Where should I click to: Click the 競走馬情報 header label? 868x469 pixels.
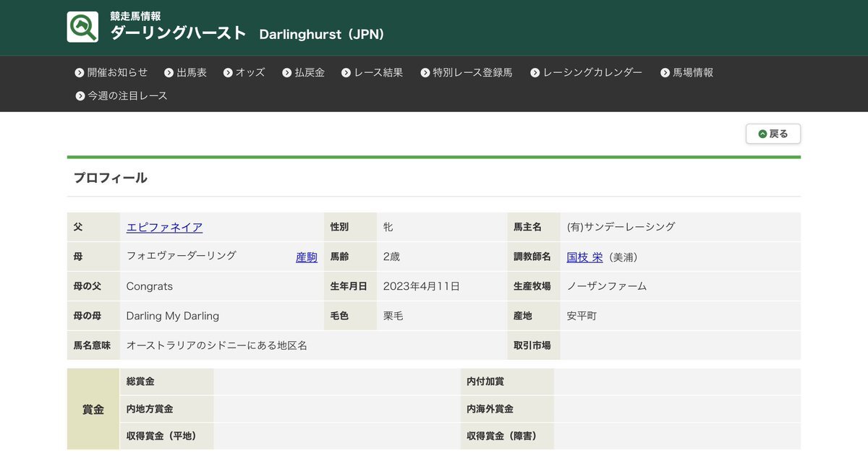(135, 16)
